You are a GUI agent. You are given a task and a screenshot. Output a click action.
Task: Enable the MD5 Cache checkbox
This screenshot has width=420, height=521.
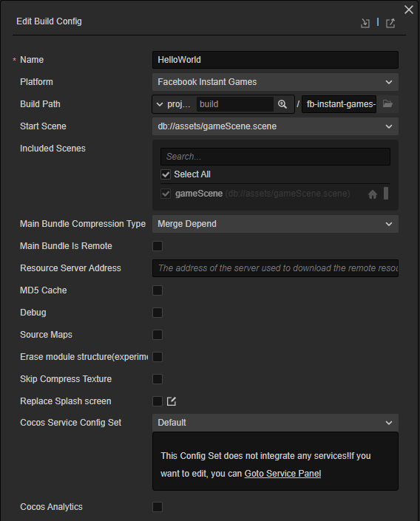pos(157,290)
